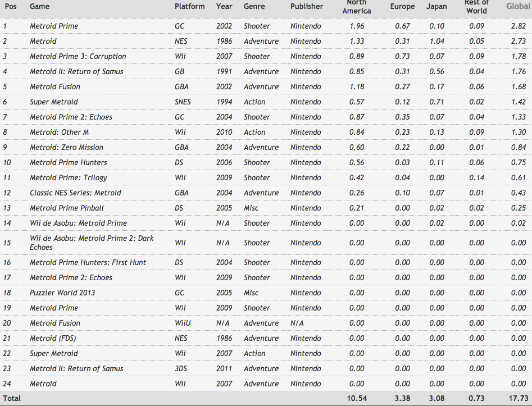Select the 3.38 Europe total

click(x=402, y=399)
